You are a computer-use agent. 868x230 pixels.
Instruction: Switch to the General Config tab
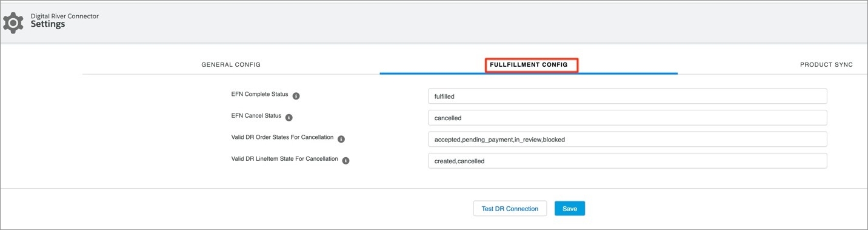point(231,64)
